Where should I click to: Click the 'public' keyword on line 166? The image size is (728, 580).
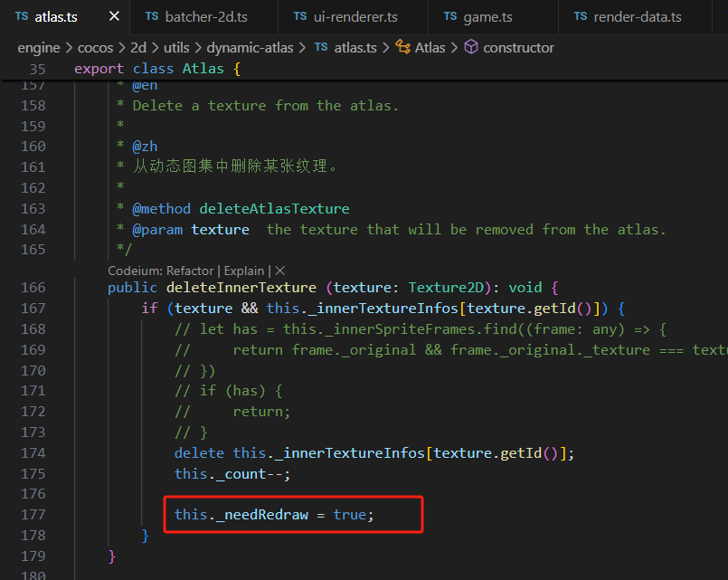(x=132, y=288)
